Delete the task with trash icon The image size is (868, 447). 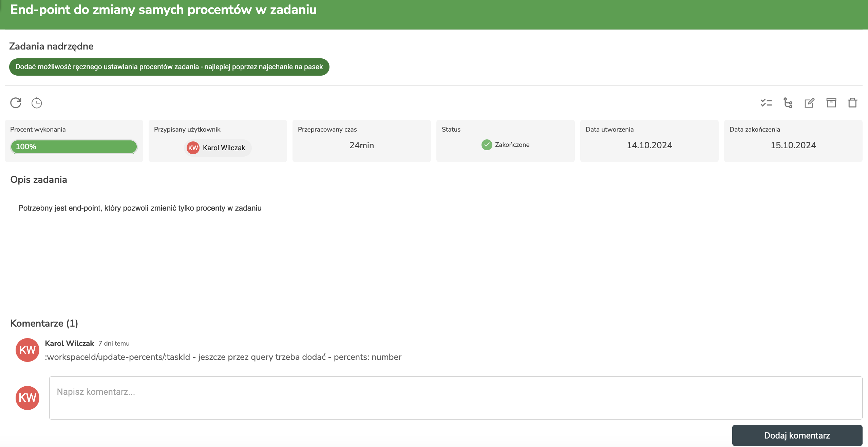(x=852, y=102)
